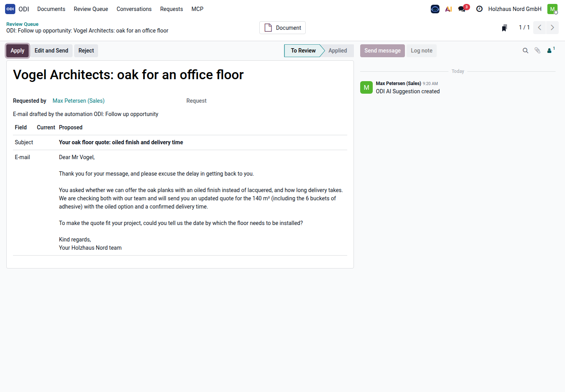The height and width of the screenshot is (392, 565).
Task: Click Log note in the chatter
Action: pyautogui.click(x=422, y=51)
